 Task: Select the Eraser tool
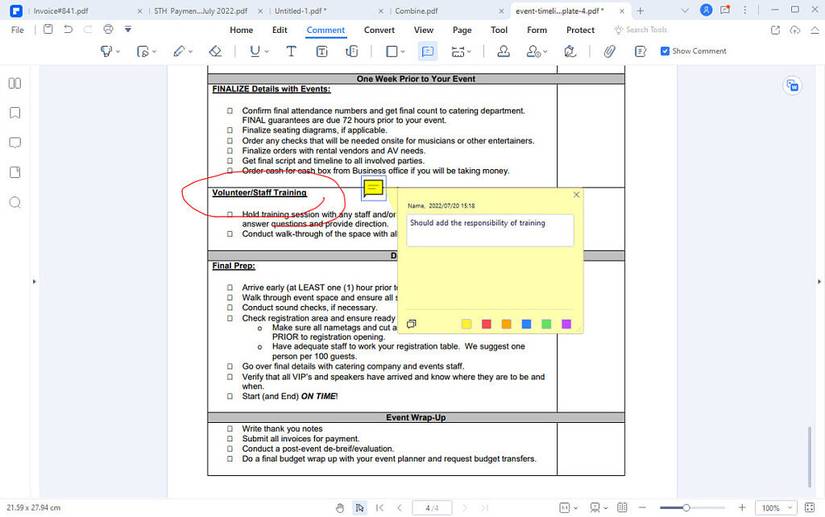(215, 51)
